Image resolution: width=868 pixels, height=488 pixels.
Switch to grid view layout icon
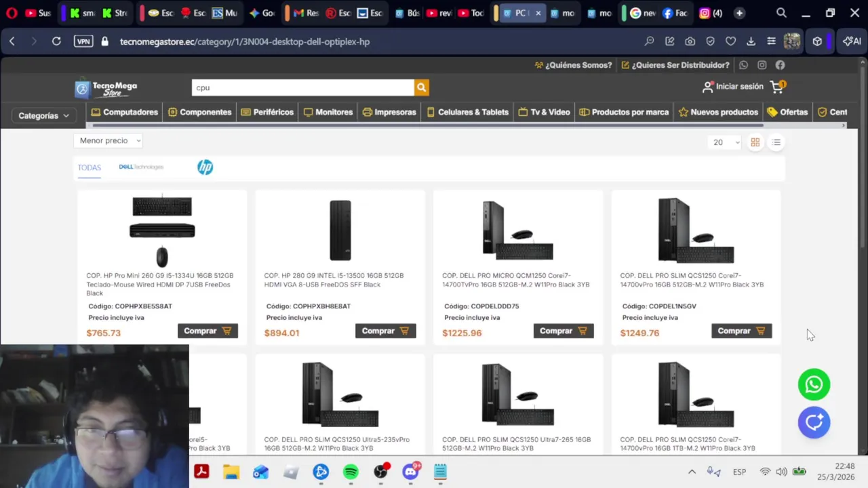pos(755,142)
